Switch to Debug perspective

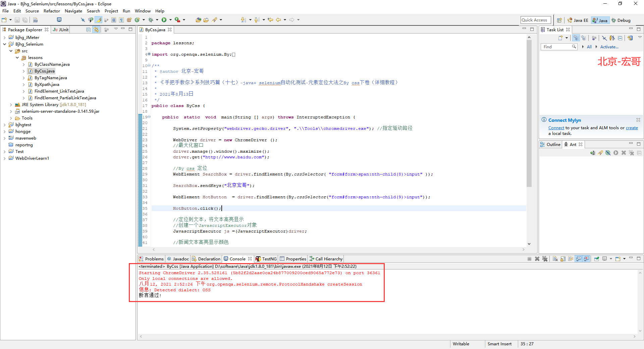[x=621, y=20]
